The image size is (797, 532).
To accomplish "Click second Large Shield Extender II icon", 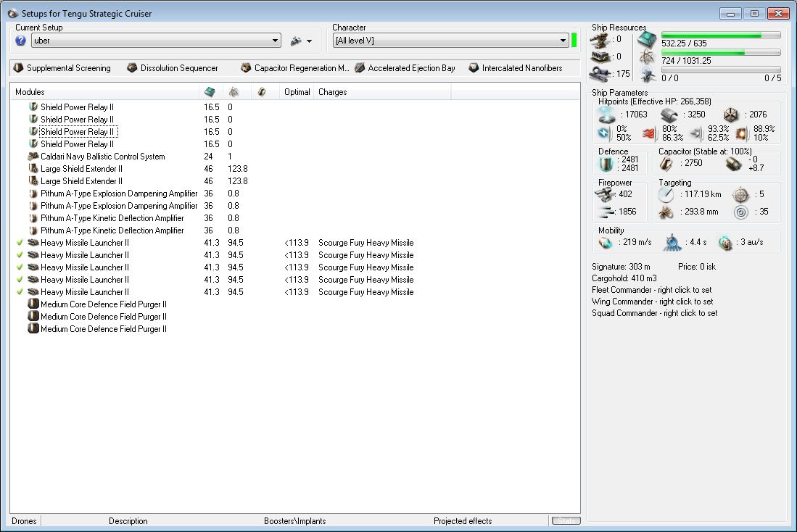I will pyautogui.click(x=33, y=181).
